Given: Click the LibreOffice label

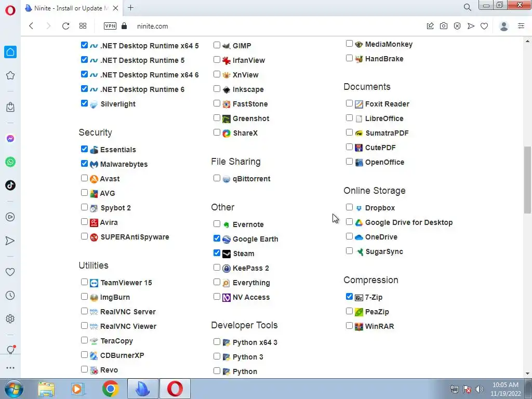Looking at the screenshot, I should point(384,118).
